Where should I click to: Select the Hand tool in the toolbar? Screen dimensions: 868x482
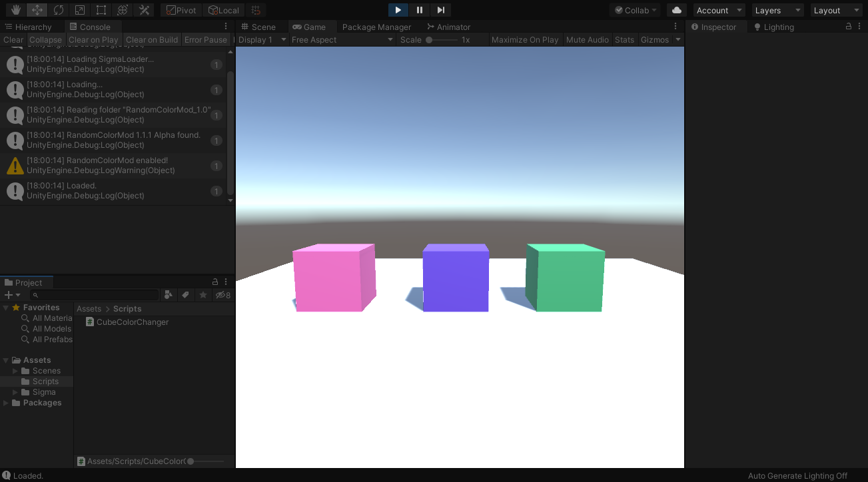[x=15, y=10]
